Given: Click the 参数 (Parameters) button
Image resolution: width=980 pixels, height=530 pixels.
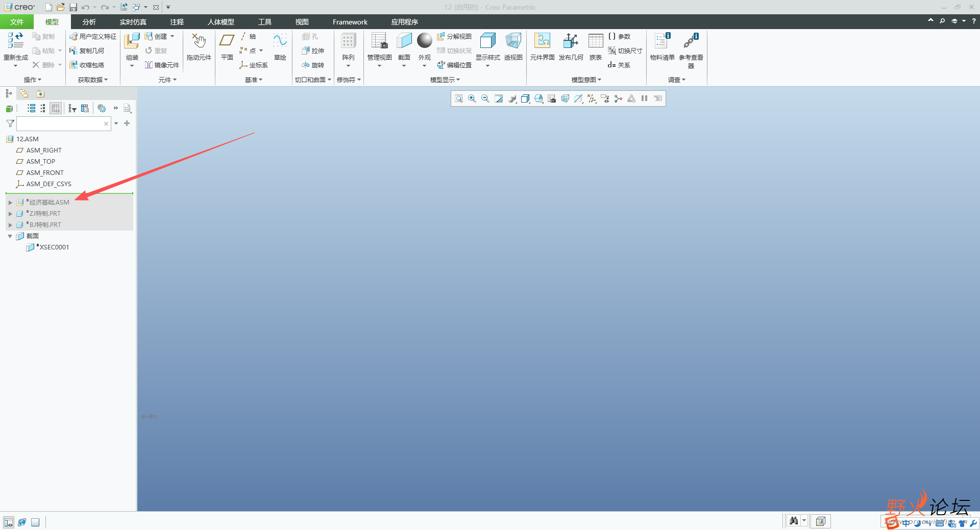Looking at the screenshot, I should click(619, 36).
